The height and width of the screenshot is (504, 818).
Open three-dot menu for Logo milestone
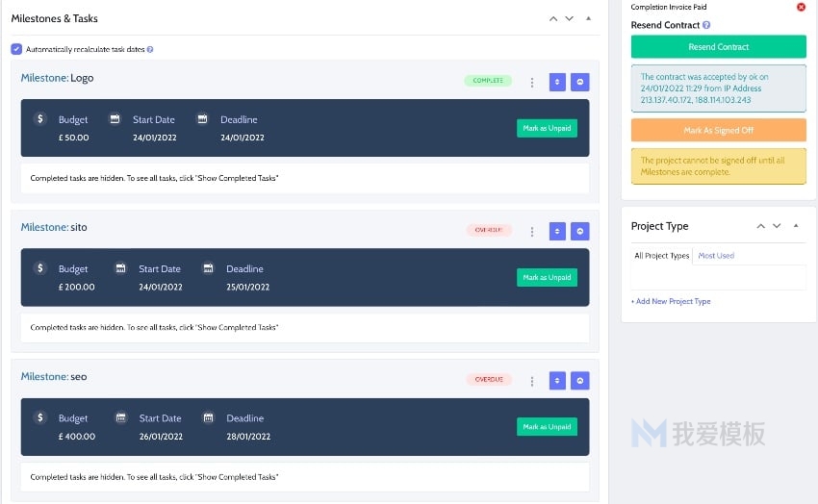(531, 83)
